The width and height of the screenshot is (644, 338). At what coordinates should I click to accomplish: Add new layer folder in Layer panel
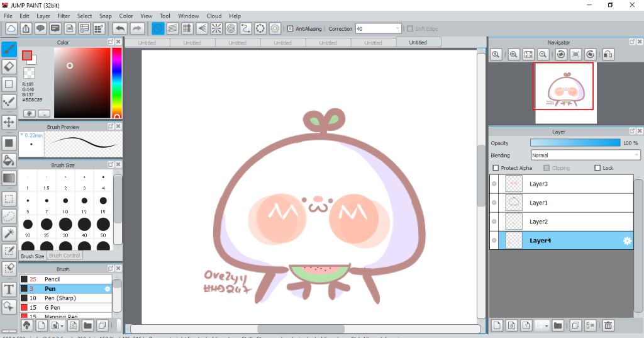(x=557, y=325)
